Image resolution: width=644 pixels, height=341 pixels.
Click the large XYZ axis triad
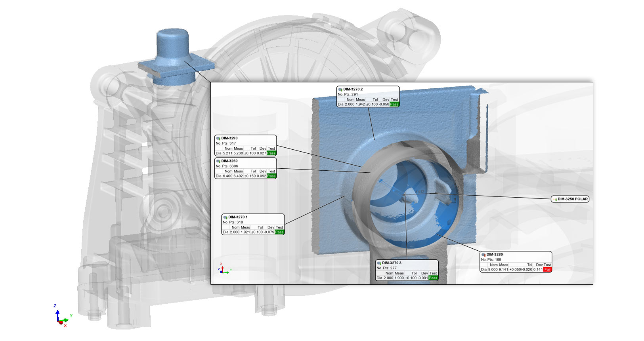click(63, 316)
